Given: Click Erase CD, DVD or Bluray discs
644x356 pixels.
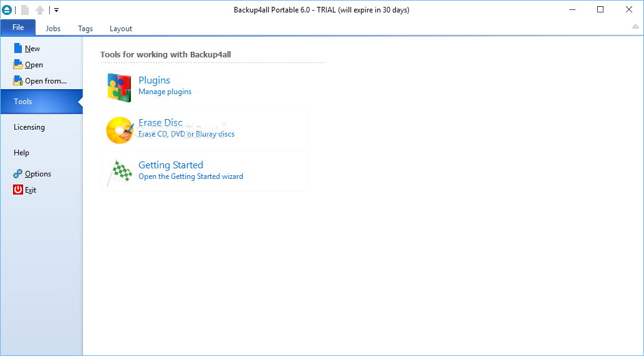Looking at the screenshot, I should click(186, 134).
